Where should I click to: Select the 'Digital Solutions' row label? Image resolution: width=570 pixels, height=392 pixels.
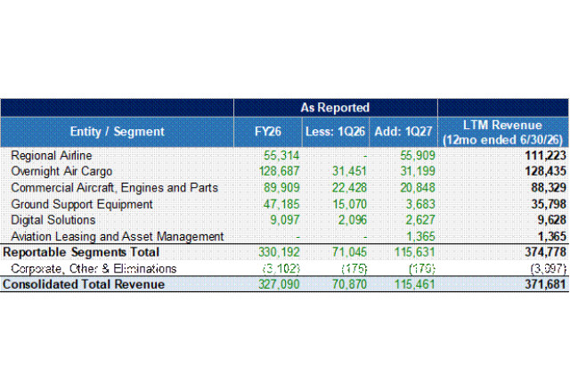[x=53, y=220]
